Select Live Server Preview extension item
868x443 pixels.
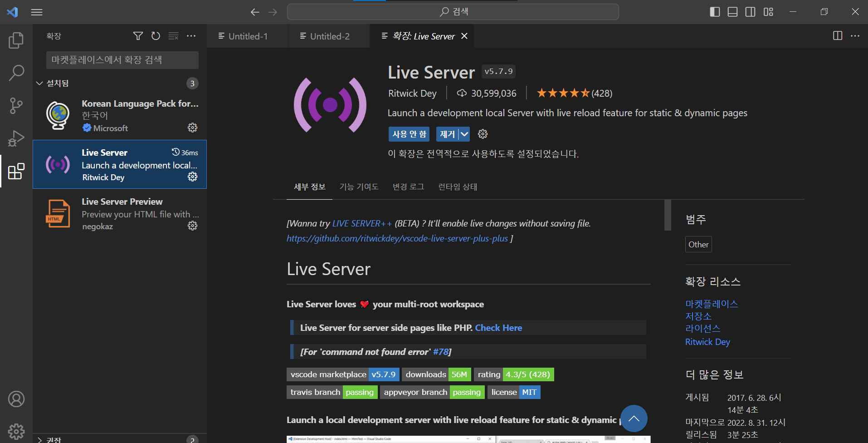click(x=120, y=213)
